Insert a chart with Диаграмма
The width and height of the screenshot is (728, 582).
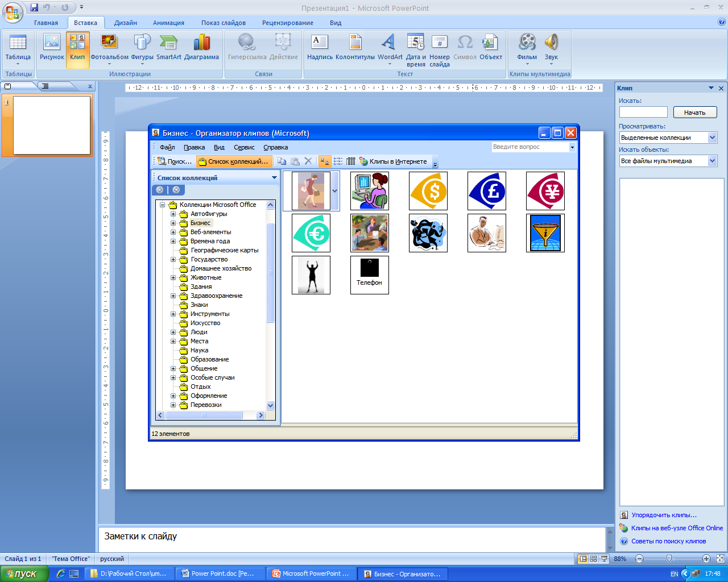(201, 49)
